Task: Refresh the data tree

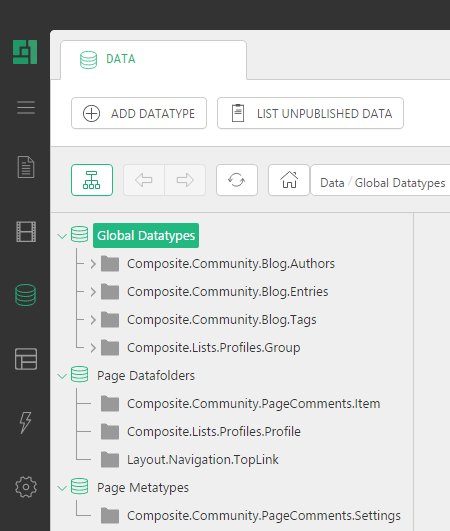Action: (237, 180)
